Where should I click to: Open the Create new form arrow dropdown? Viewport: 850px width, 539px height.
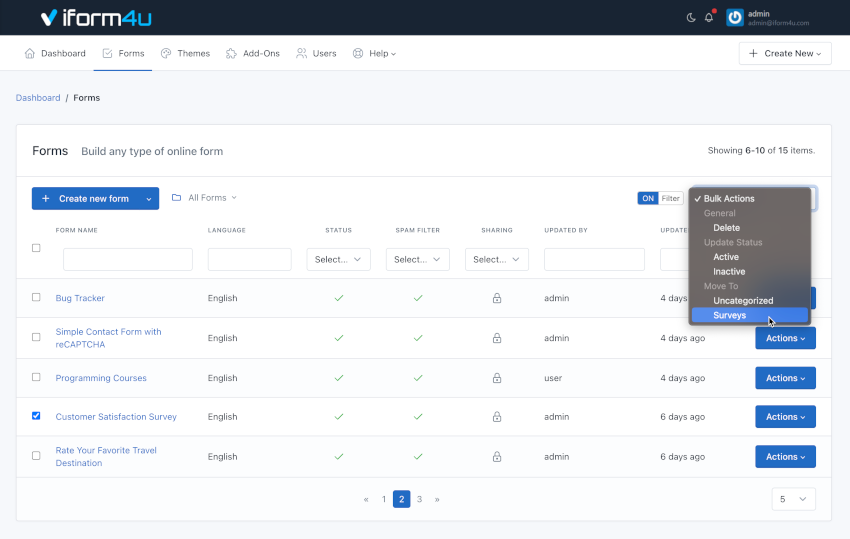click(149, 198)
